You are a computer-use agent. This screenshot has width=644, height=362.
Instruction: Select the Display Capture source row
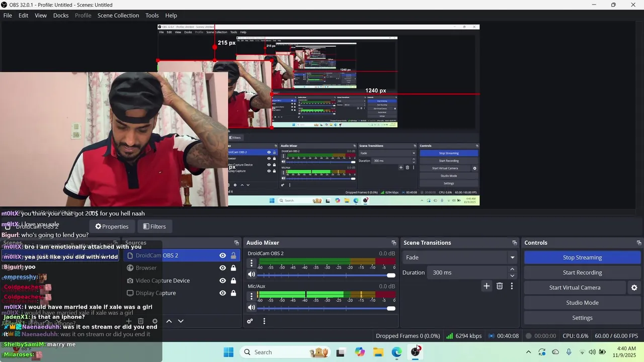click(x=182, y=293)
